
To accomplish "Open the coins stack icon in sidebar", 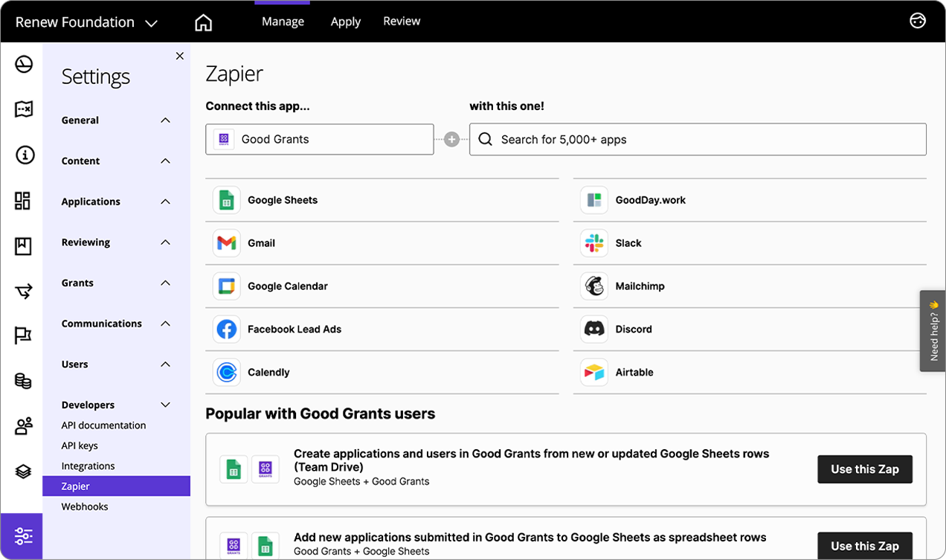I will pos(24,381).
